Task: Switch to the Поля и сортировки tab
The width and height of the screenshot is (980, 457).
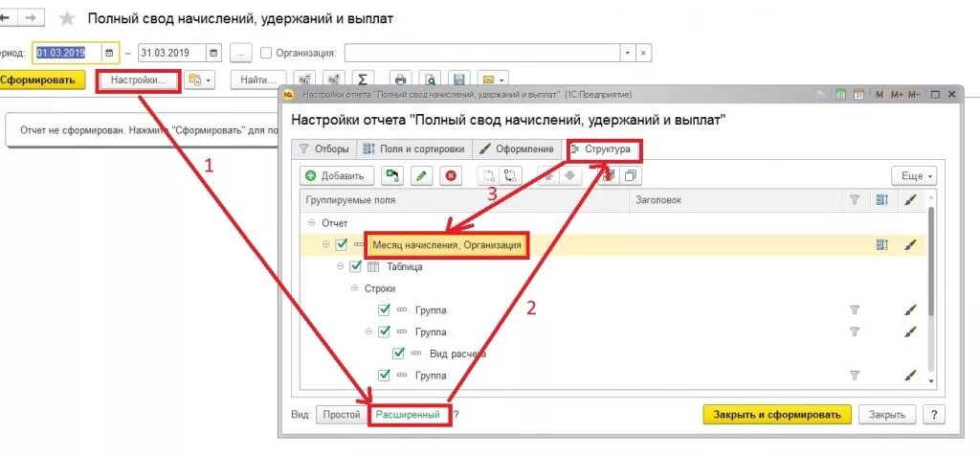Action: 413,149
